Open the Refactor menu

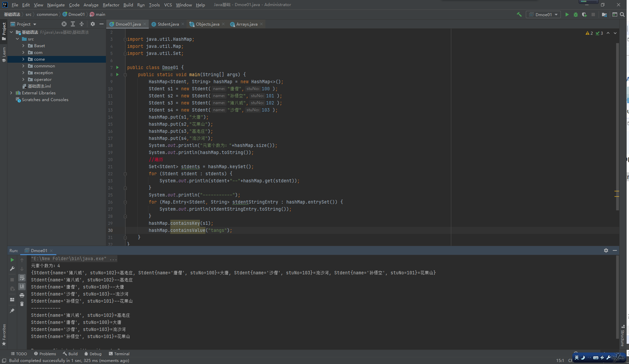pos(111,5)
